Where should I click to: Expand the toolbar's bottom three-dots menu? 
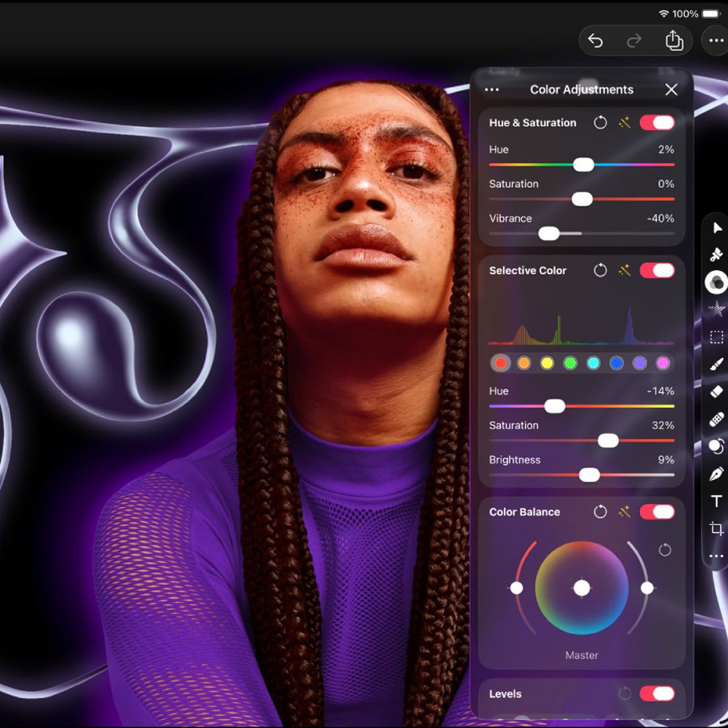pyautogui.click(x=716, y=556)
